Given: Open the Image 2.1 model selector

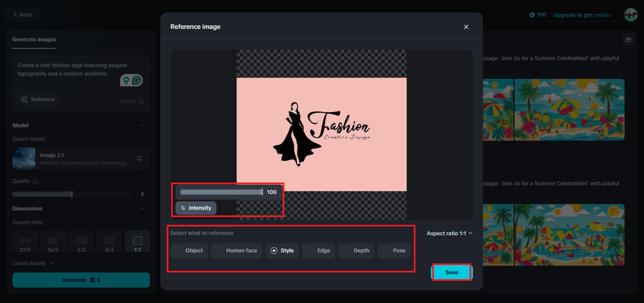Looking at the screenshot, I should tap(81, 158).
